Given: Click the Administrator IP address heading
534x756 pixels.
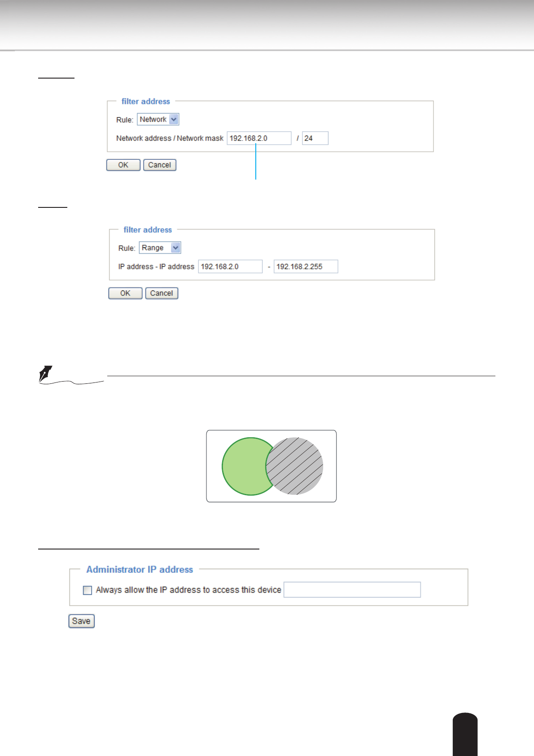Looking at the screenshot, I should point(140,570).
